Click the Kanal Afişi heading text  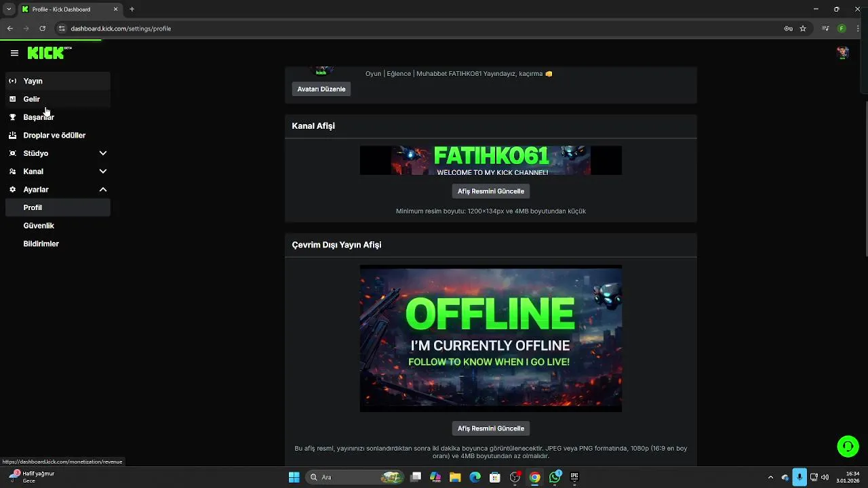click(313, 125)
